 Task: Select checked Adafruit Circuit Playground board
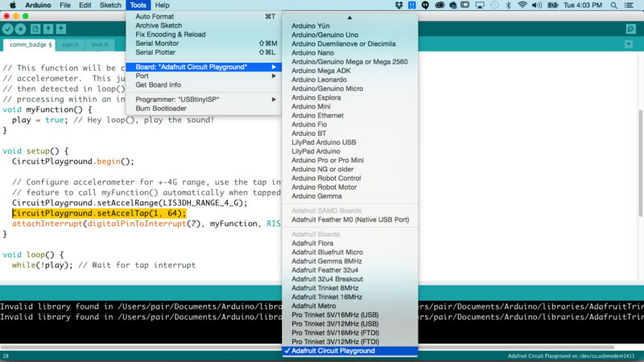[x=333, y=351]
